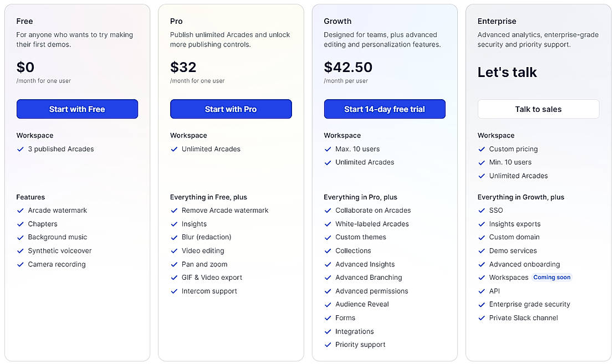The image size is (614, 364).
Task: Click the Remove Arcade watermark feature
Action: click(224, 211)
